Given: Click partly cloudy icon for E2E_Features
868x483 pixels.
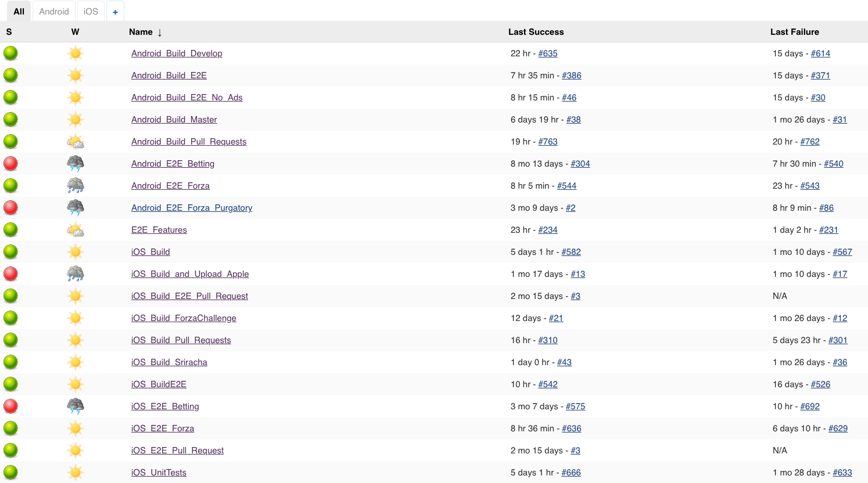Looking at the screenshot, I should tap(75, 230).
